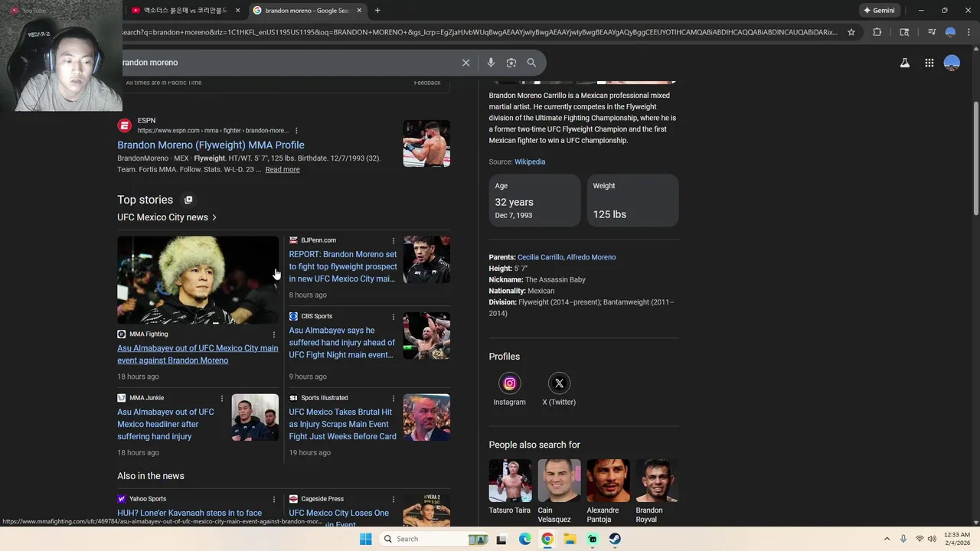Screen dimensions: 980x551
Task: Open MMA Fighting Almabayev out story link
Action: (x=198, y=354)
